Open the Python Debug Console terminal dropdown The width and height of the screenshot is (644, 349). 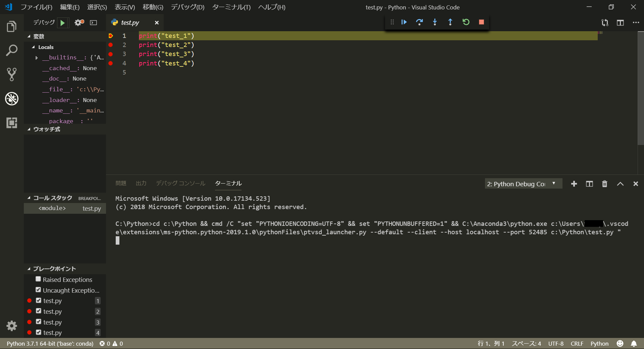click(x=523, y=184)
